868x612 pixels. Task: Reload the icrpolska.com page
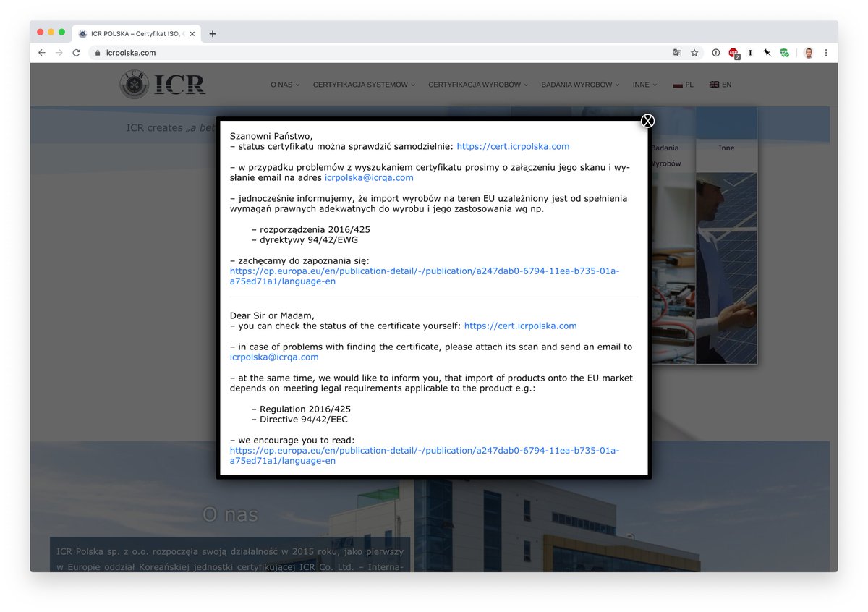point(77,53)
